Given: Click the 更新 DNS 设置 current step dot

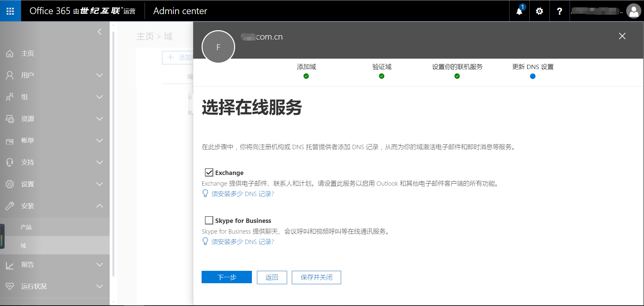Looking at the screenshot, I should [x=533, y=76].
